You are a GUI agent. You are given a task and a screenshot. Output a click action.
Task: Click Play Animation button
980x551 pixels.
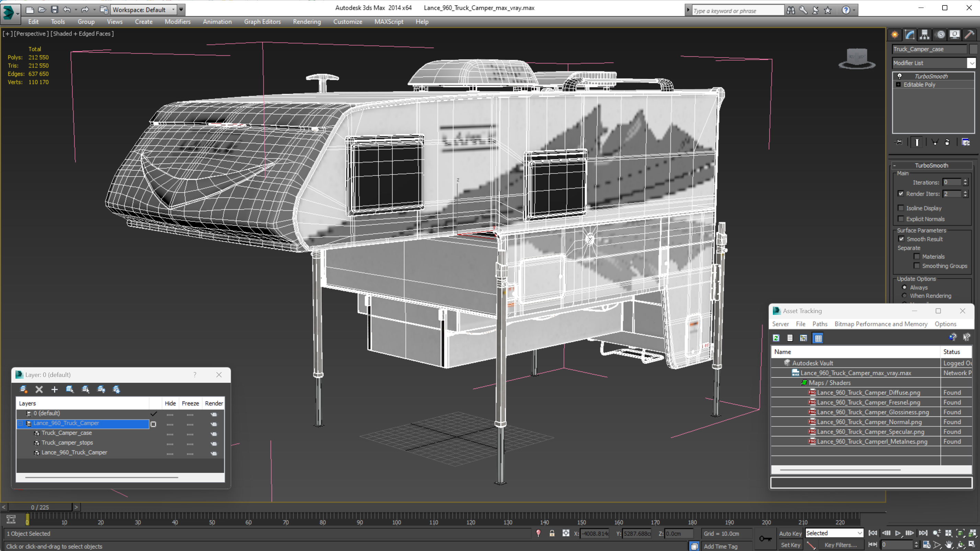tap(898, 533)
